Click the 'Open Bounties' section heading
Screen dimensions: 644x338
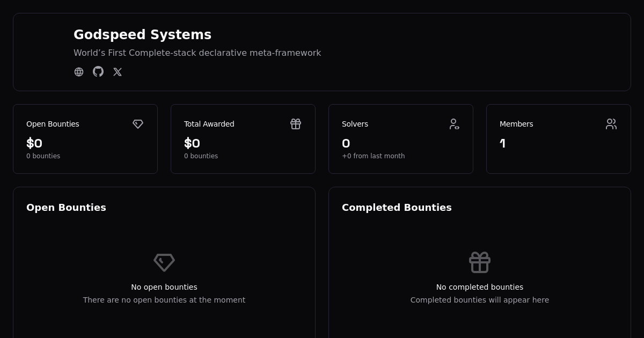66,208
